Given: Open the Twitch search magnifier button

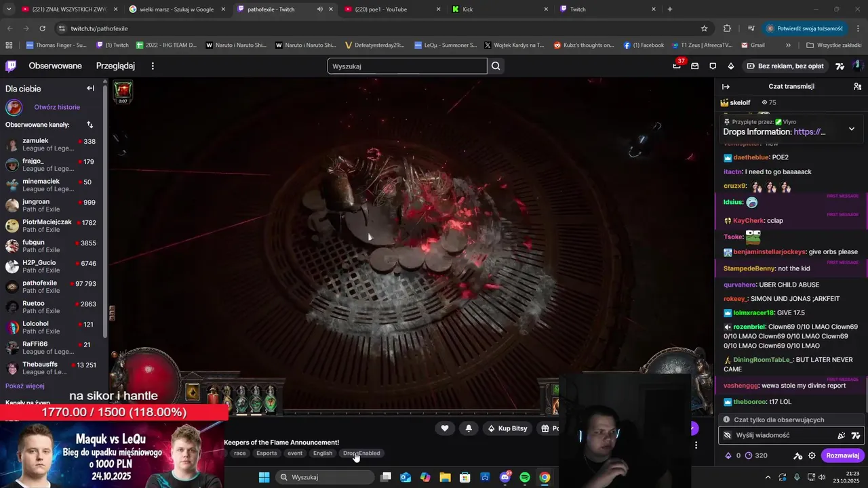Looking at the screenshot, I should tap(496, 66).
